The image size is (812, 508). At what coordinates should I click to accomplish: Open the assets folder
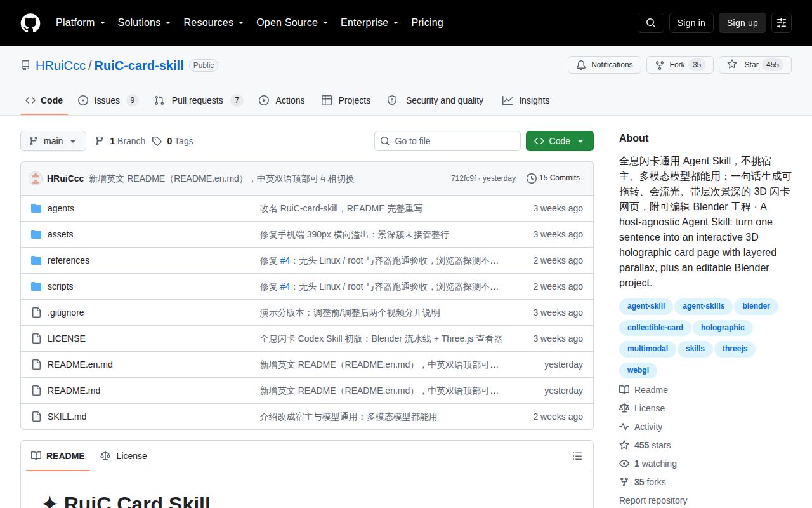coord(60,234)
